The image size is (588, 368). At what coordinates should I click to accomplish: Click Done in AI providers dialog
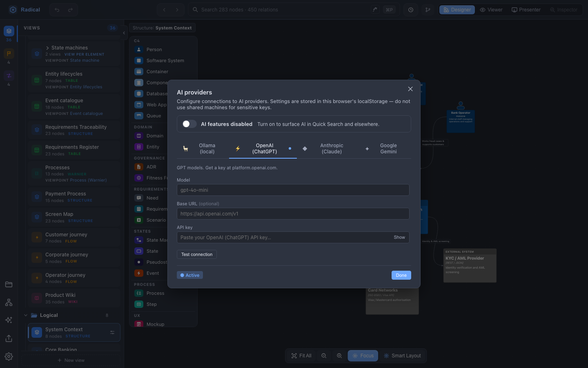[x=401, y=275]
